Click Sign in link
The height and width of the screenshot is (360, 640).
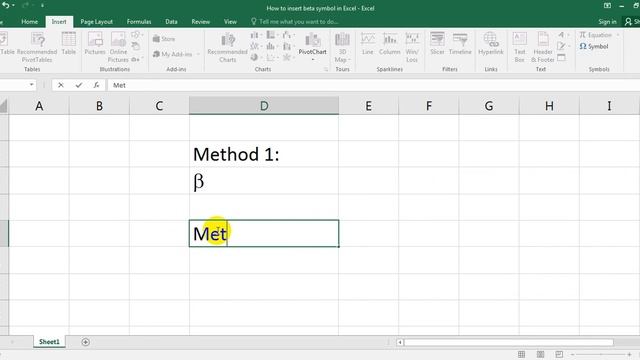pos(607,22)
